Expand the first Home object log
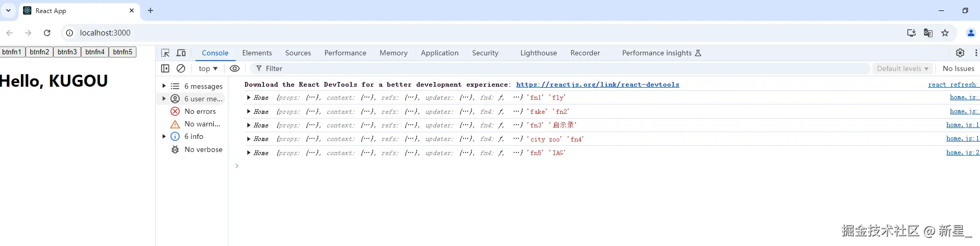The width and height of the screenshot is (980, 246). [249, 98]
